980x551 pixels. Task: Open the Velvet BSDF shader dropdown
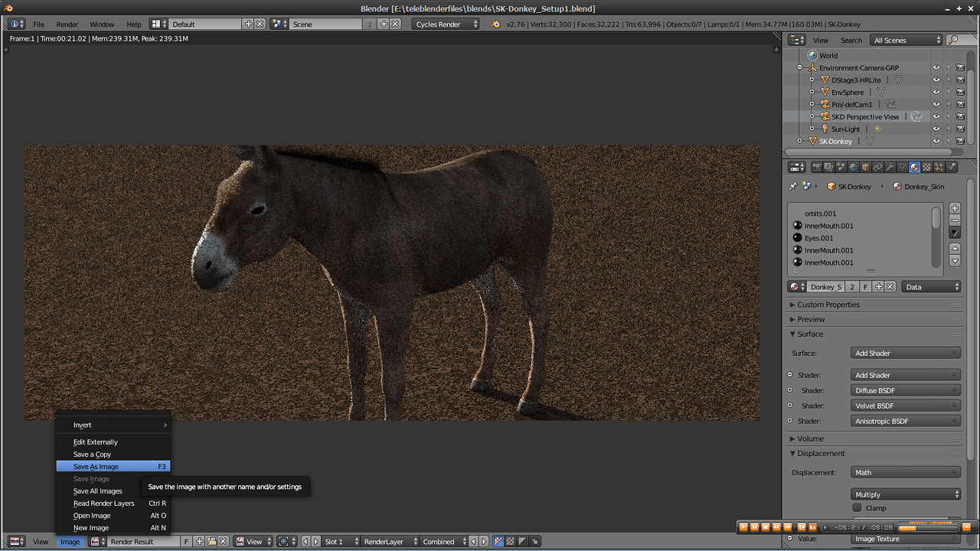click(905, 406)
